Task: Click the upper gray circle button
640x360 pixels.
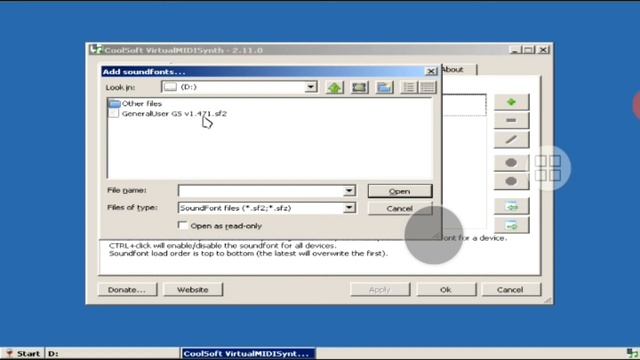Action: pos(511,163)
